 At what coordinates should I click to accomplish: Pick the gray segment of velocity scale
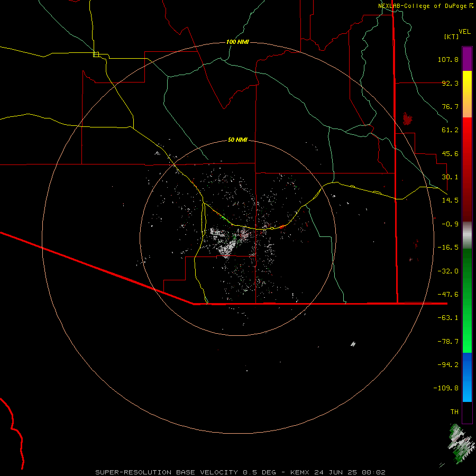(467, 235)
